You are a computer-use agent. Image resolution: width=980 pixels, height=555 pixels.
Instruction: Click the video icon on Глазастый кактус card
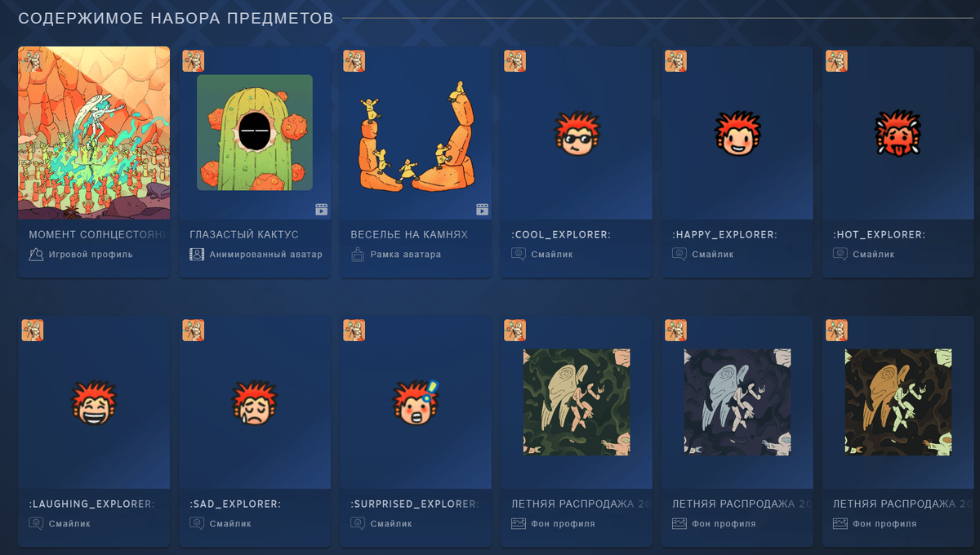coord(322,210)
